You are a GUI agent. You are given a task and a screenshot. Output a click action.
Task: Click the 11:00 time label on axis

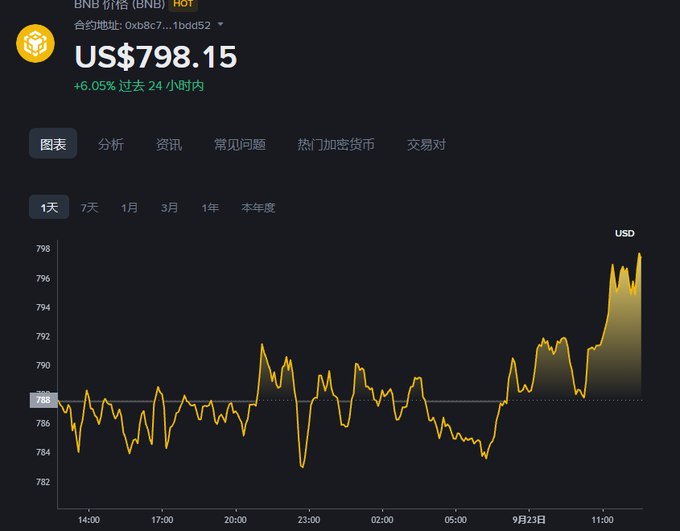point(603,520)
